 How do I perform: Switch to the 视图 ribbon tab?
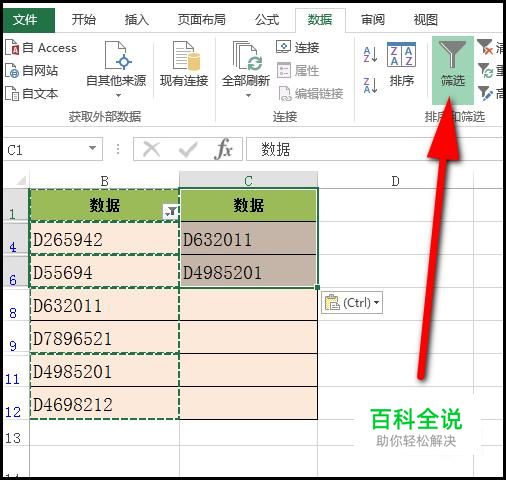click(425, 20)
